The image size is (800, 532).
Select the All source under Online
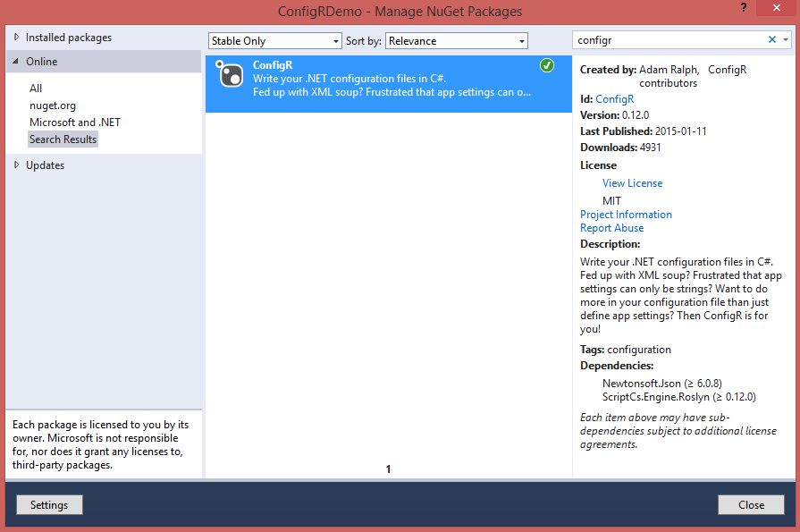pyautogui.click(x=36, y=89)
